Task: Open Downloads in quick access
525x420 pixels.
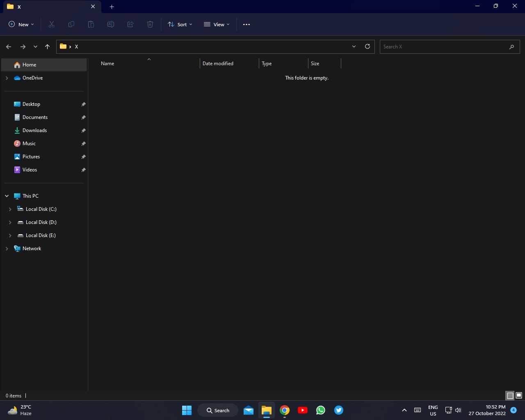Action: tap(44, 130)
